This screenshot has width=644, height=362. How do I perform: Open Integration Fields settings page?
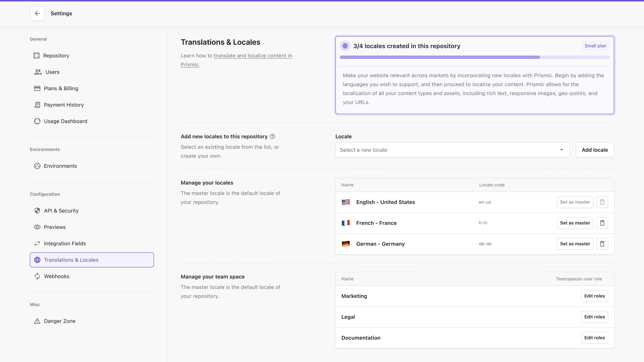coord(65,243)
